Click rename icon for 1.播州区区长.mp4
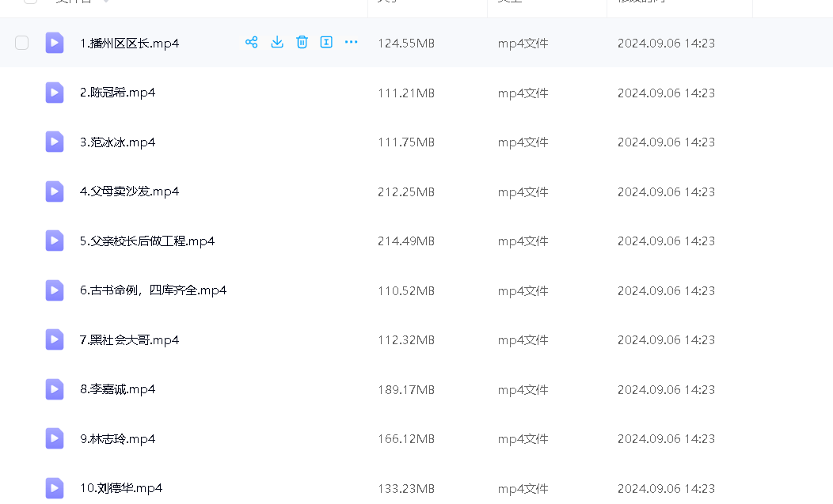The width and height of the screenshot is (833, 504). coord(326,43)
